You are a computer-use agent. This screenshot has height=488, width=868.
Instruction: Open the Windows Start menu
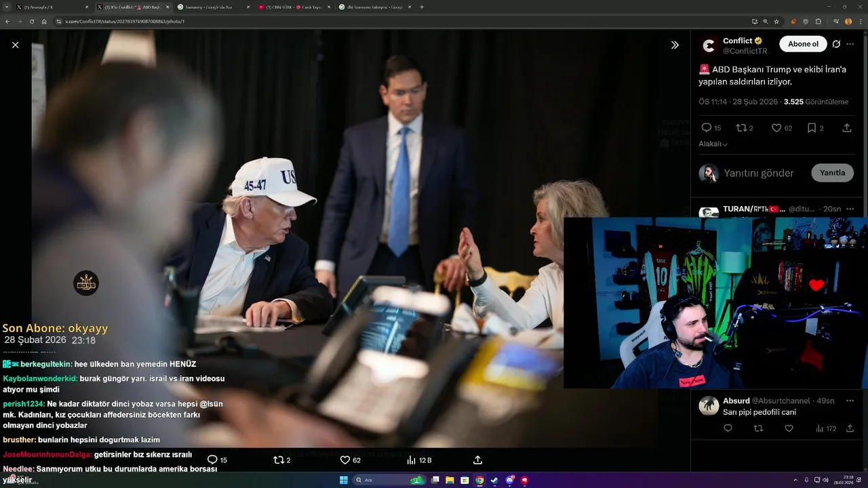[x=343, y=480]
